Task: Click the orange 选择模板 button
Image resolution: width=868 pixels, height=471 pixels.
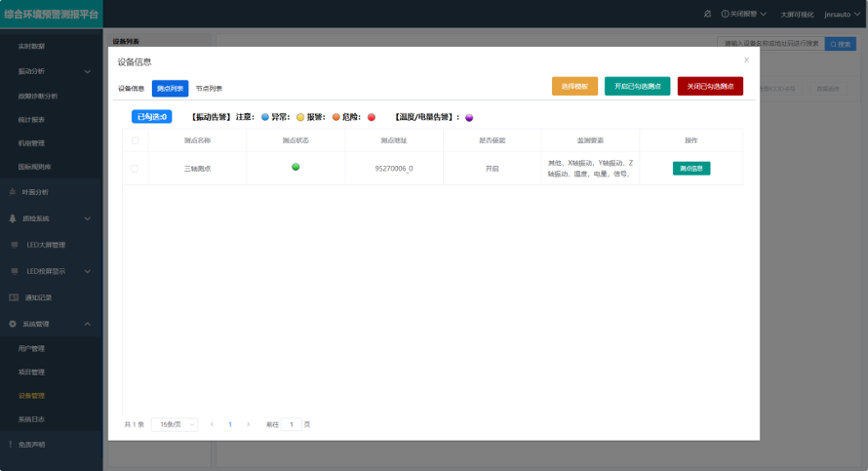Action: pyautogui.click(x=574, y=87)
